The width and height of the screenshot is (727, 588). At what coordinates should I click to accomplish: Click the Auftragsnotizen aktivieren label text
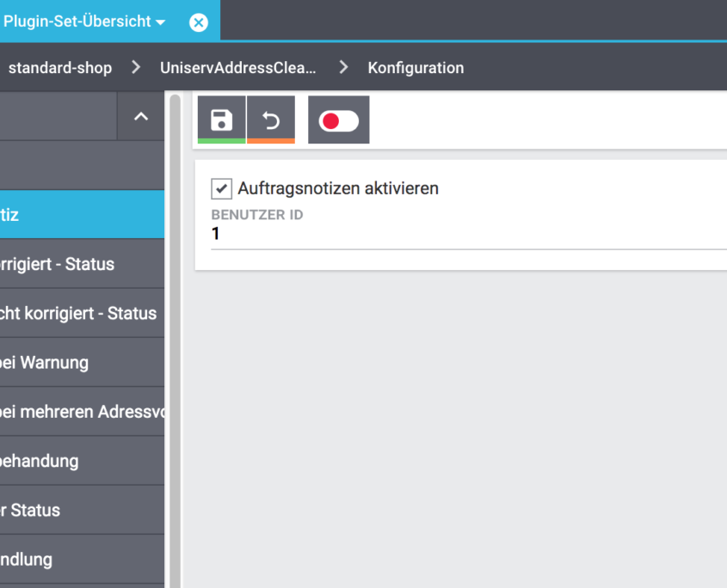[x=338, y=188]
